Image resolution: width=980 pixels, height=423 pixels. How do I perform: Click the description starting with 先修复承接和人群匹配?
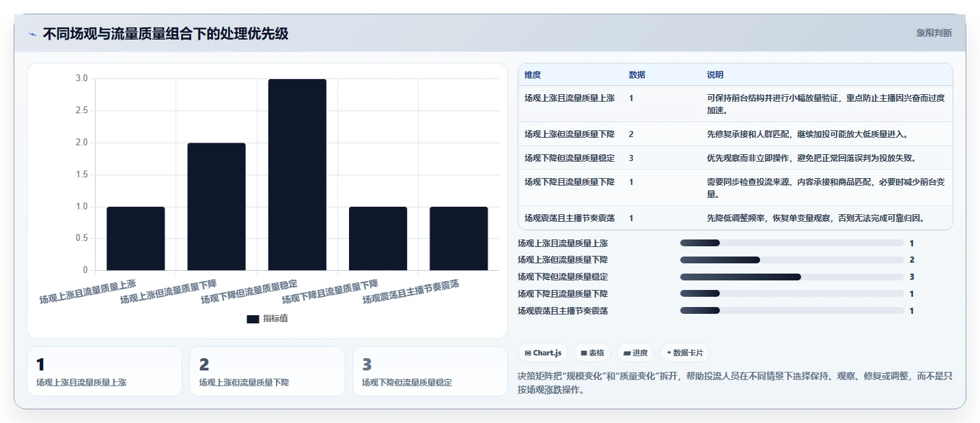(807, 134)
